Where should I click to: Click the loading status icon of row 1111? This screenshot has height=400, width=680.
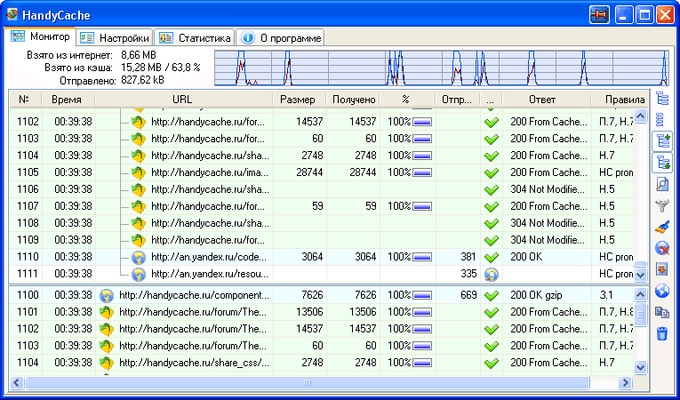491,274
